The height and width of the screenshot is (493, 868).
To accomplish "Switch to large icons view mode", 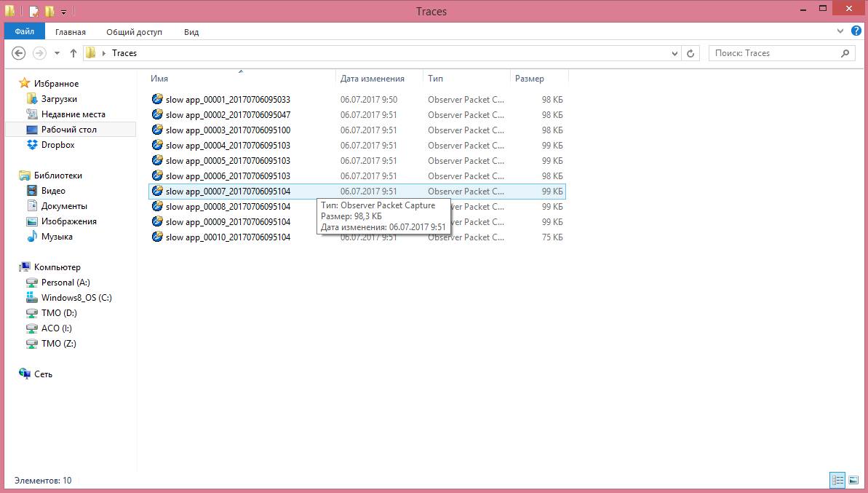I will click(853, 480).
